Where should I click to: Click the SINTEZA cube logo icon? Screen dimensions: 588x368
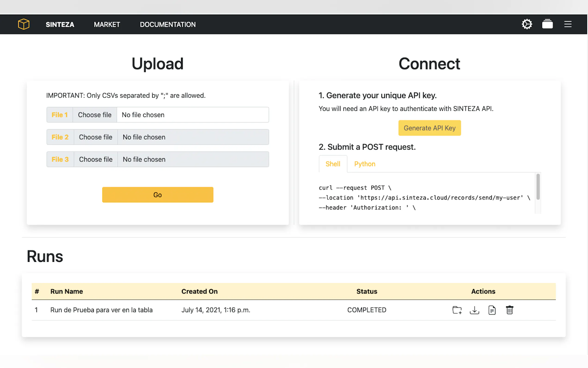click(24, 24)
